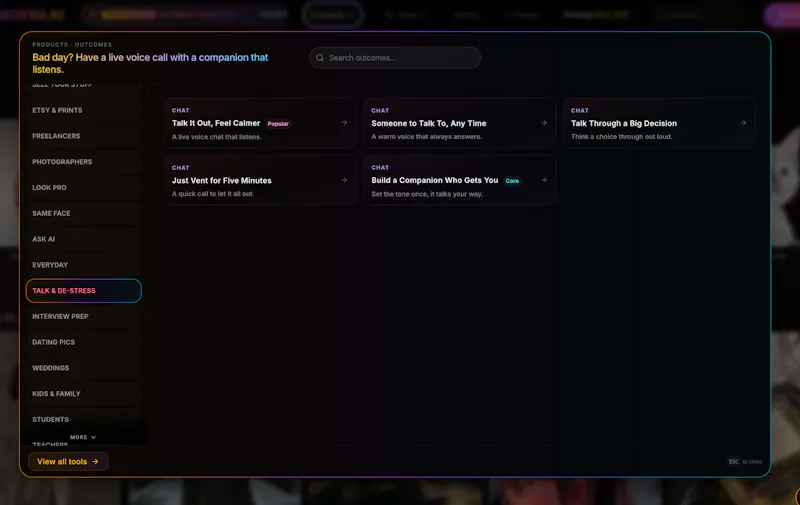Select Same Face category

click(x=84, y=213)
